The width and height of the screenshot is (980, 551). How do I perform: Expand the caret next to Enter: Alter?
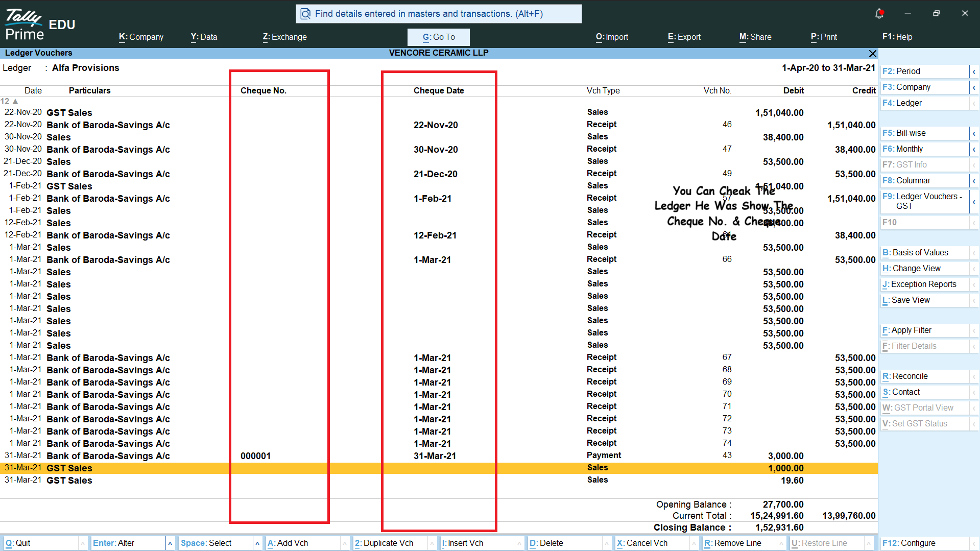(x=170, y=543)
